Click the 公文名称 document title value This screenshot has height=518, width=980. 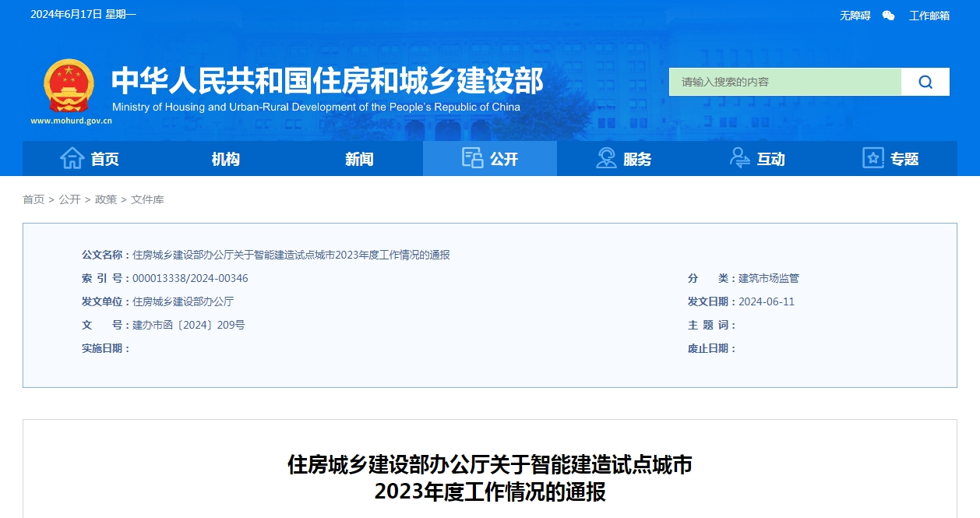[291, 255]
